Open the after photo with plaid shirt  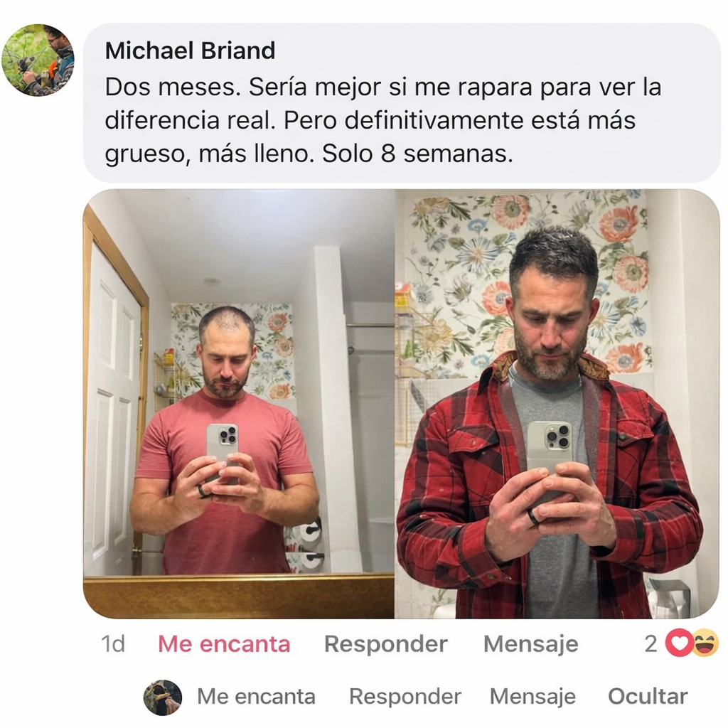(557, 404)
